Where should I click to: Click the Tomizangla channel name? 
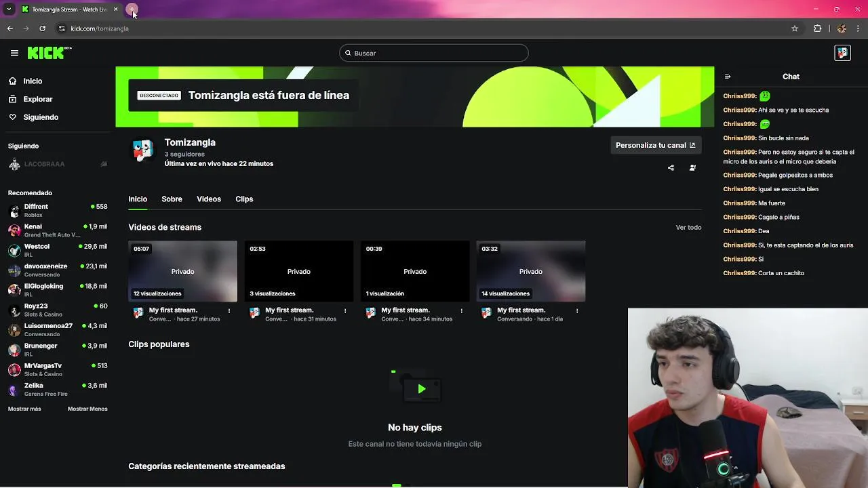pos(190,142)
